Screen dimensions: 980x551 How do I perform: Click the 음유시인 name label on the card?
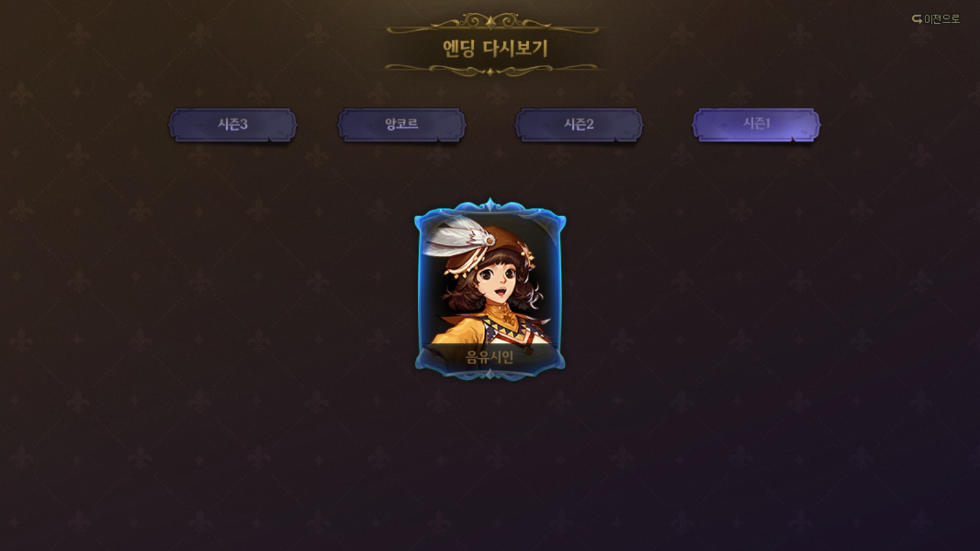pos(490,357)
